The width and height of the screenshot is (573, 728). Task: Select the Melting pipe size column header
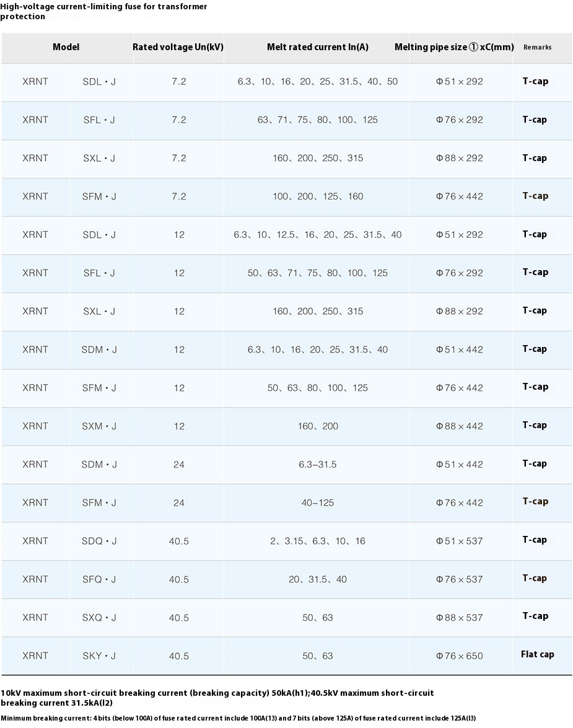pyautogui.click(x=454, y=47)
